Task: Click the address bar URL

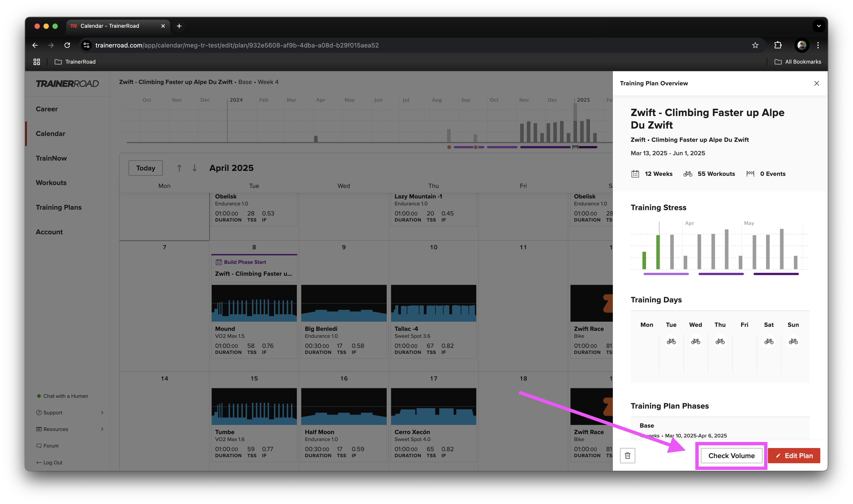Action: coord(237,45)
